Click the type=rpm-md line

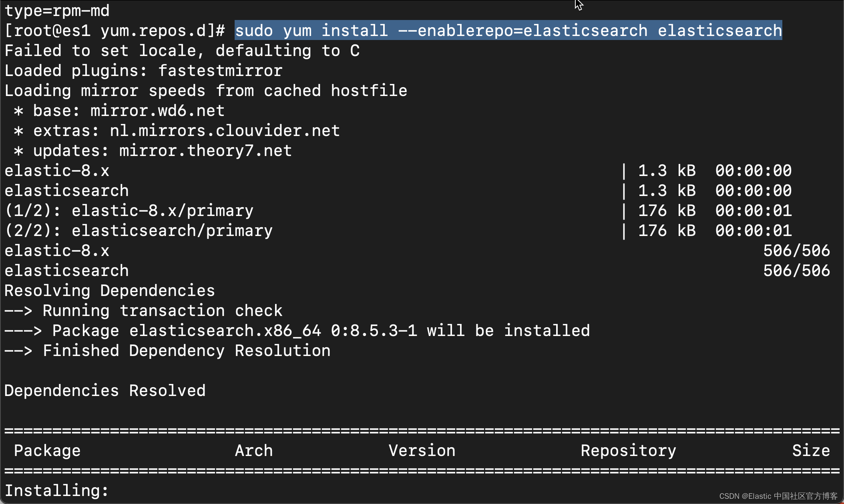pyautogui.click(x=57, y=10)
